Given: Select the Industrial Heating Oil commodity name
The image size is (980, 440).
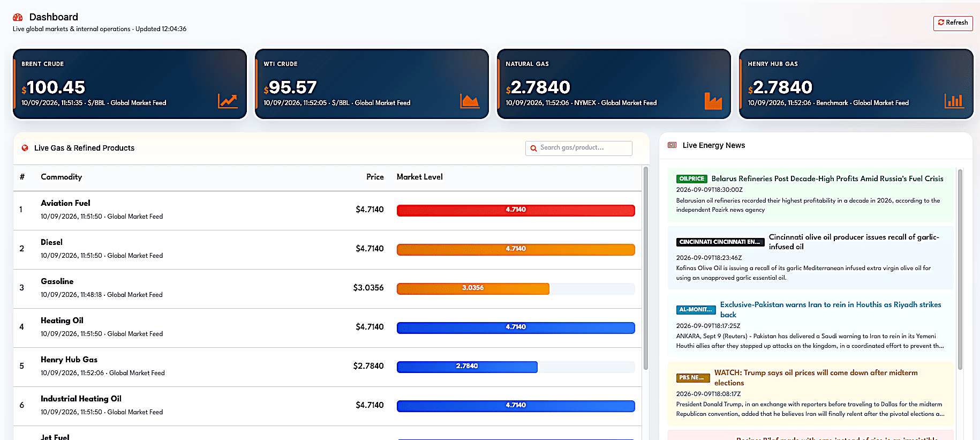Looking at the screenshot, I should [x=81, y=399].
